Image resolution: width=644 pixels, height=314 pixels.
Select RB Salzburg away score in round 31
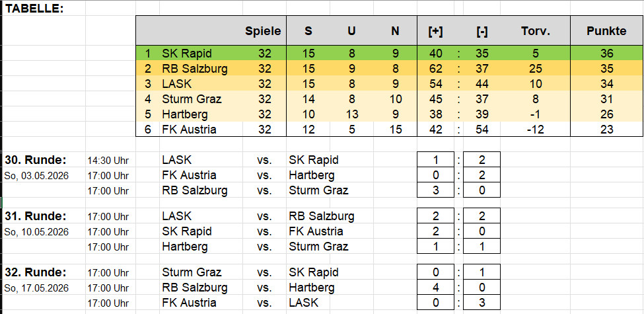click(482, 216)
